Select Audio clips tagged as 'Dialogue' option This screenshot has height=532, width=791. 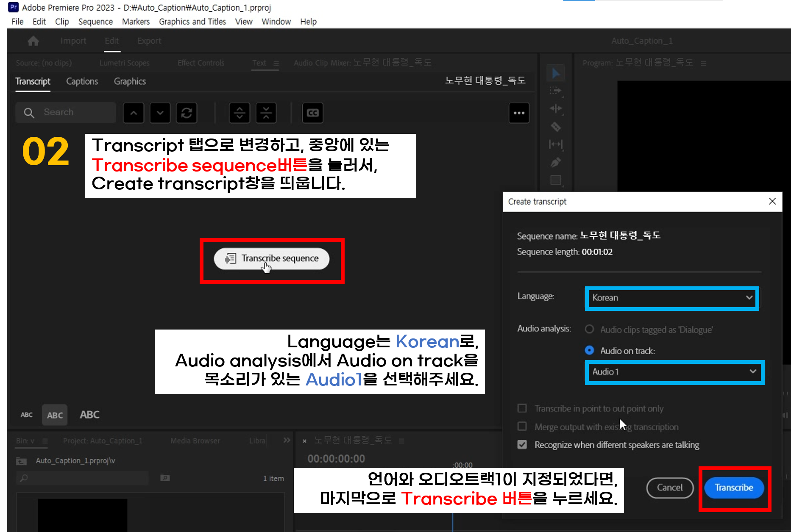point(589,329)
